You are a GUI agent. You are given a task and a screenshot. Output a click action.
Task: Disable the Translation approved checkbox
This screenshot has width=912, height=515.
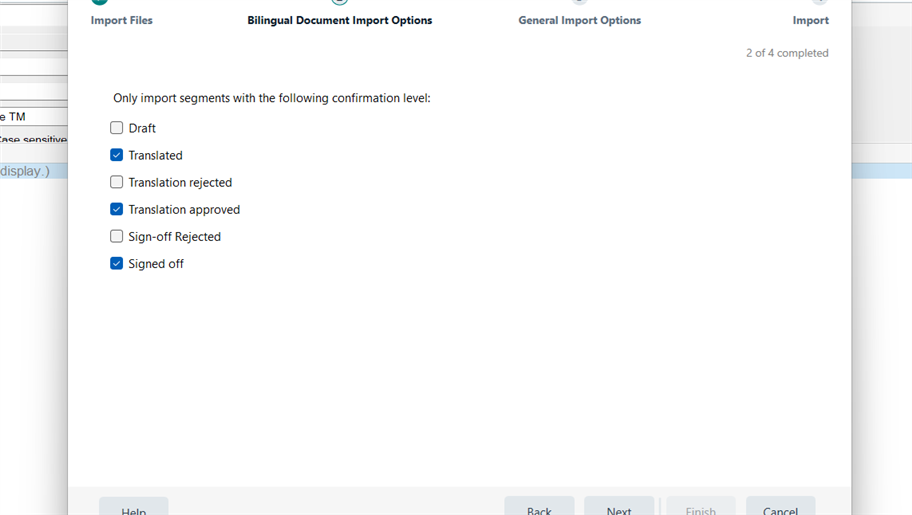pyautogui.click(x=116, y=209)
